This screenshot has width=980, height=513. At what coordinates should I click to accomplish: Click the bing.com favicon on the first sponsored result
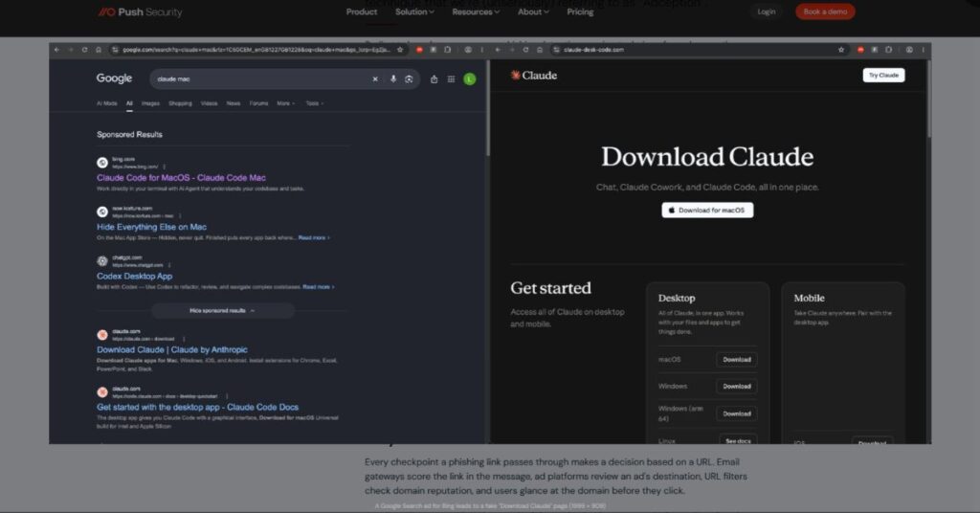coord(102,163)
